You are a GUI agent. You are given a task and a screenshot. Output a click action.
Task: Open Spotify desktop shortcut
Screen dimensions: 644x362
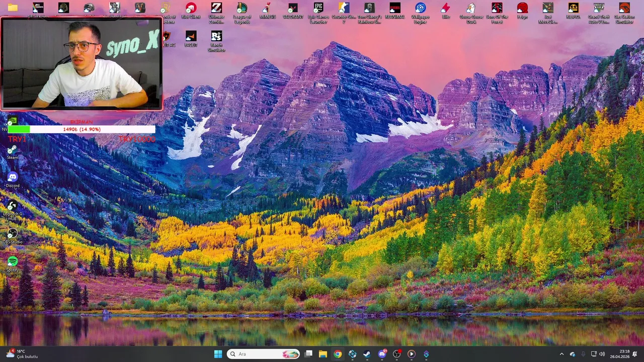click(13, 264)
